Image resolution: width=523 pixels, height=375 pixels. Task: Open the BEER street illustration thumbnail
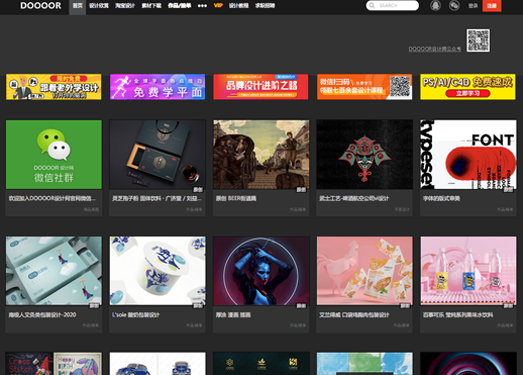click(x=261, y=154)
